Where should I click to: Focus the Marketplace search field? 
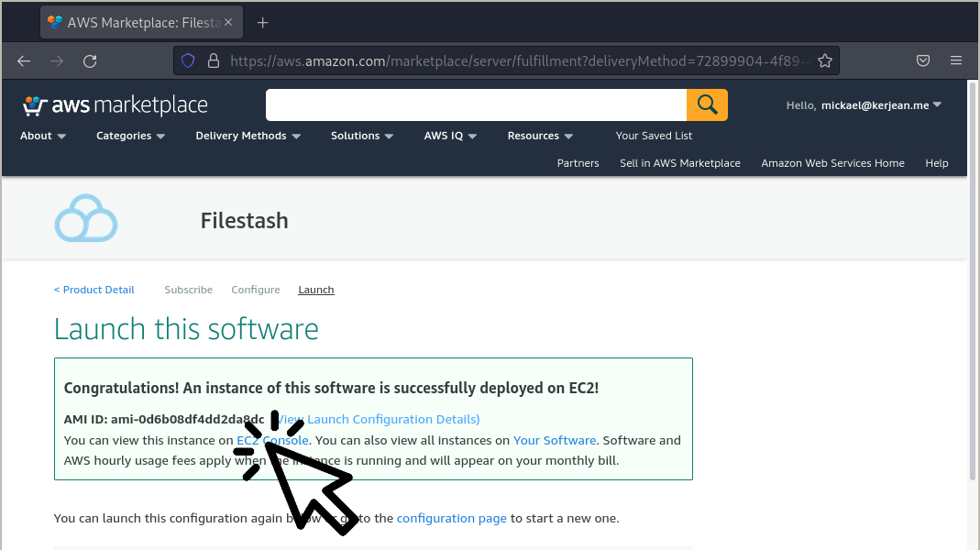tap(477, 105)
